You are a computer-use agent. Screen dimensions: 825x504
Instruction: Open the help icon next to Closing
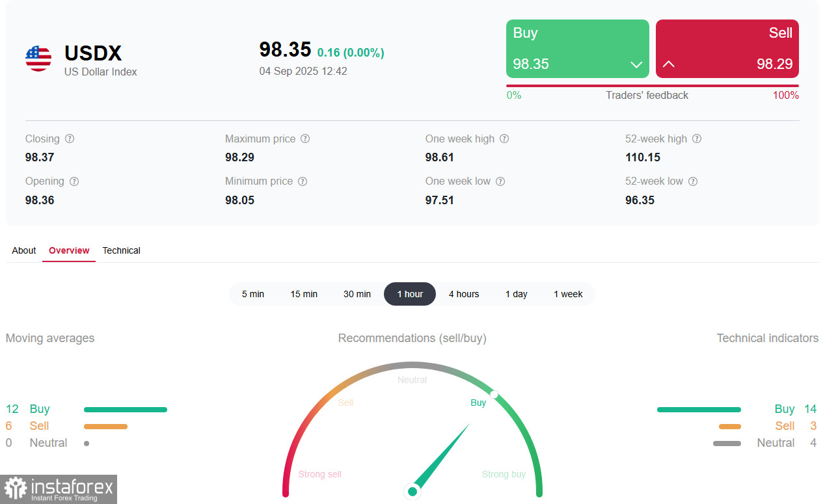[x=70, y=139]
